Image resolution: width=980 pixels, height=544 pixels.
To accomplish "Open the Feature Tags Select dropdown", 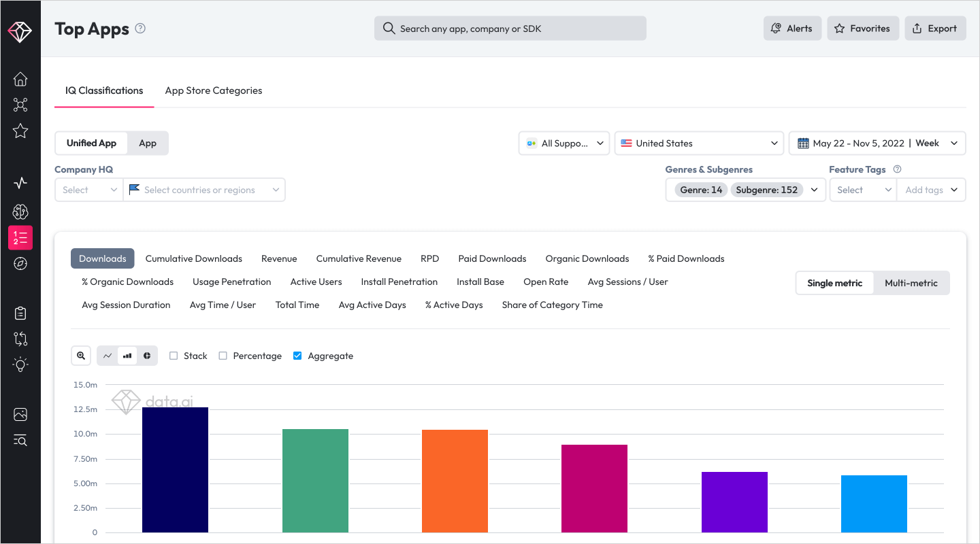I will click(x=864, y=190).
